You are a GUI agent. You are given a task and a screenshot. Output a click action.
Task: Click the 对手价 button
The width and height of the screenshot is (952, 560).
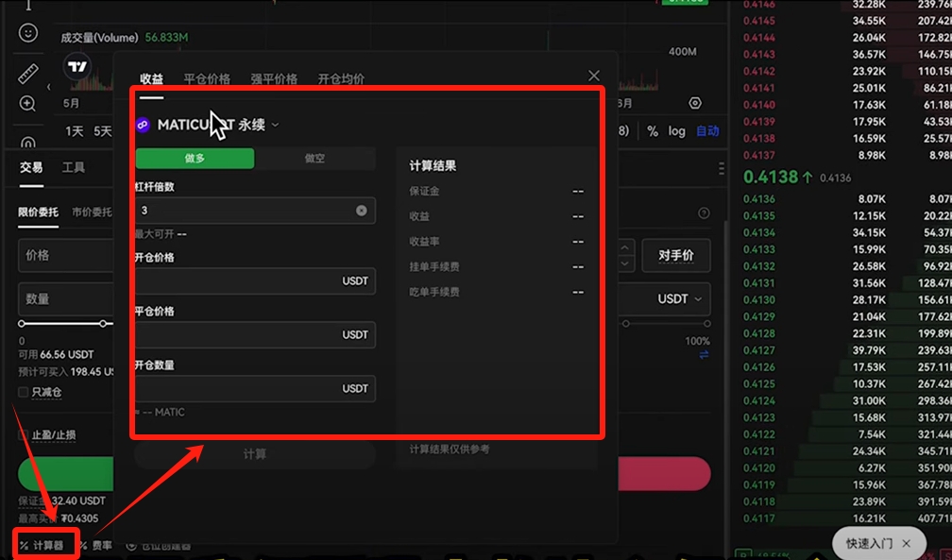tap(675, 255)
